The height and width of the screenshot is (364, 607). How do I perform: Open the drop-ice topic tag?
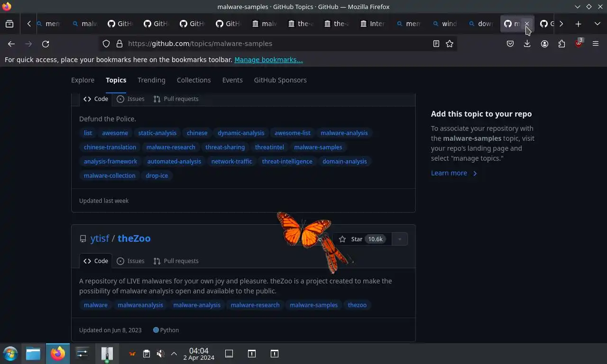(156, 176)
